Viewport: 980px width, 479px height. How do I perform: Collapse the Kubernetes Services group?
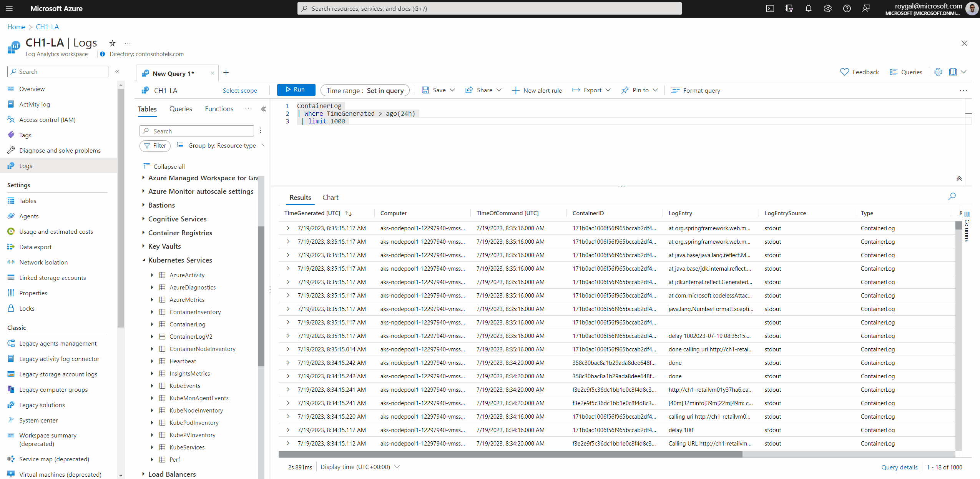click(144, 260)
